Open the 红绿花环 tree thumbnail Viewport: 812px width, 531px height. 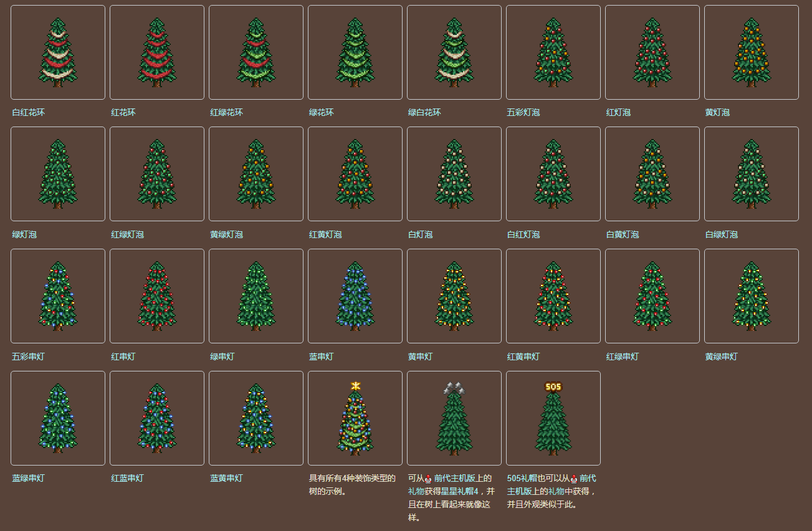pos(256,52)
